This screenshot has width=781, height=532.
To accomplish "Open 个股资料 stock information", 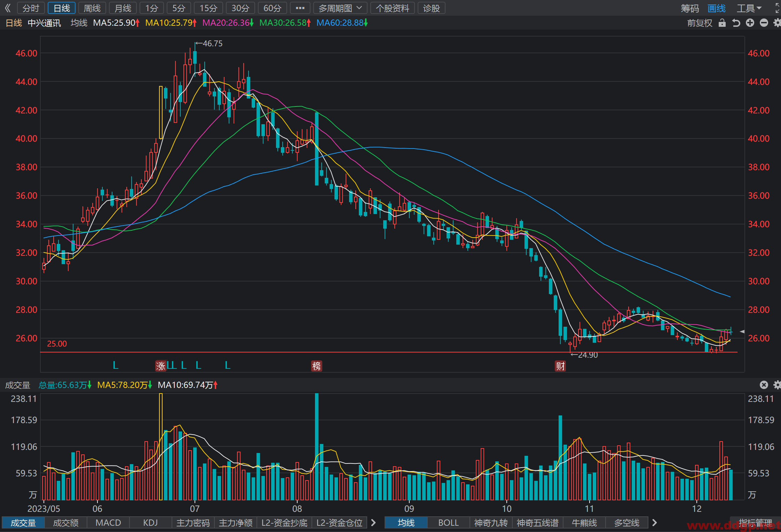I will 393,8.
